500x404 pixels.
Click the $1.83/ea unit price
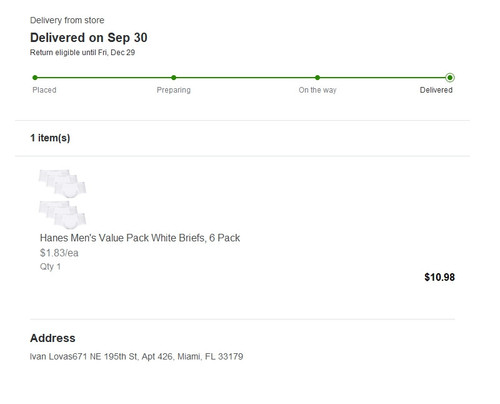click(59, 253)
